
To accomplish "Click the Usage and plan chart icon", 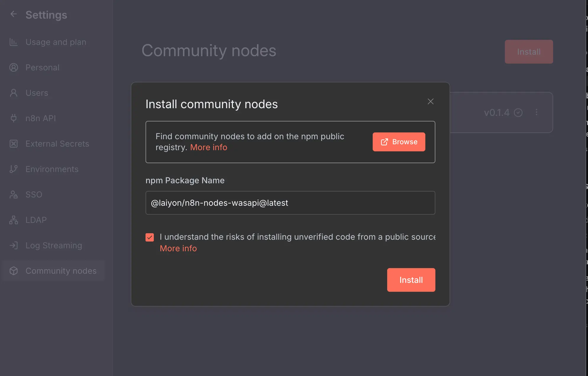I will (x=14, y=42).
